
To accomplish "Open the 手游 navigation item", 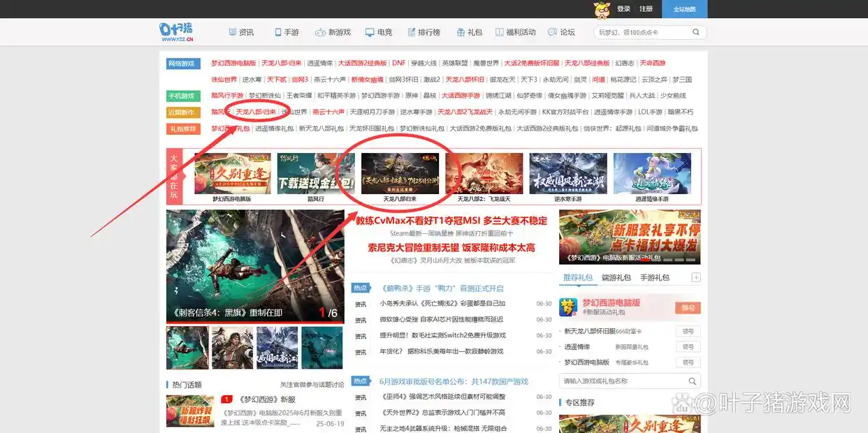I will (x=287, y=32).
